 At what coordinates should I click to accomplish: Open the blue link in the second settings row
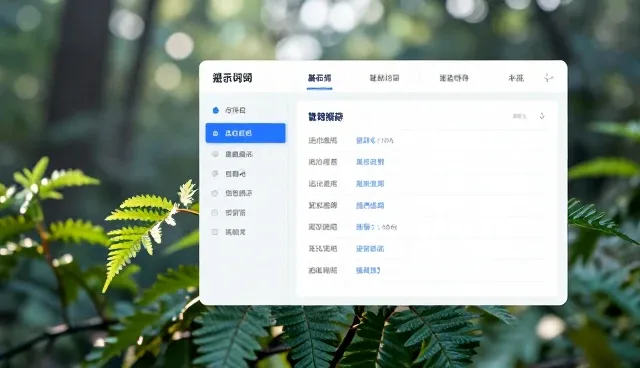click(x=370, y=162)
